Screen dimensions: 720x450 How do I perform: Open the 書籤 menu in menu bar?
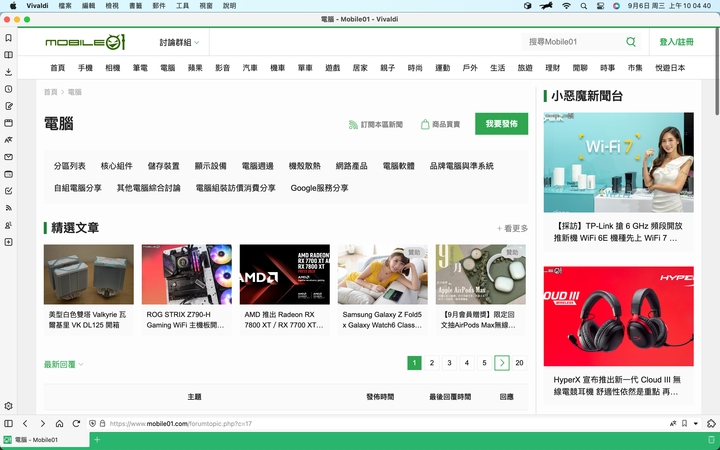pyautogui.click(x=135, y=6)
